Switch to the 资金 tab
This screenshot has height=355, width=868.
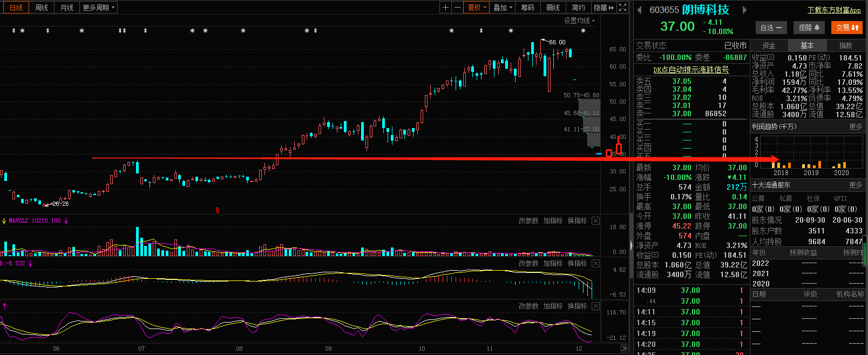769,45
